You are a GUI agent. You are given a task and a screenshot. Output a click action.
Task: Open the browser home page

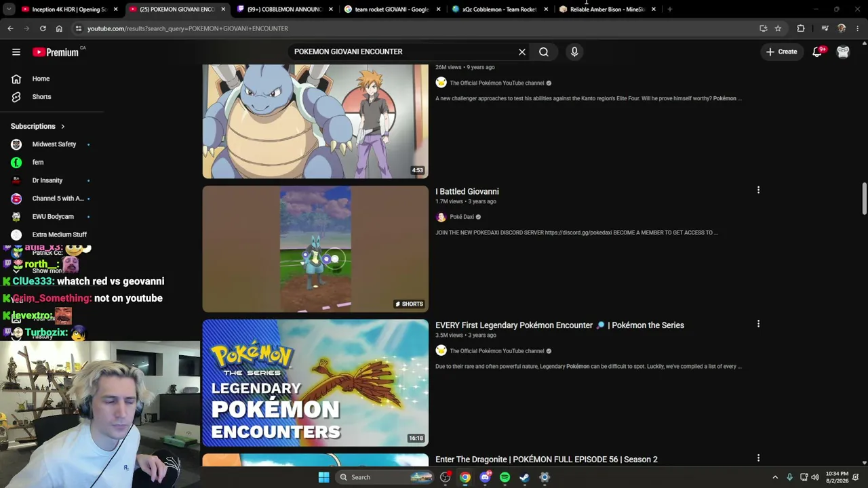59,28
